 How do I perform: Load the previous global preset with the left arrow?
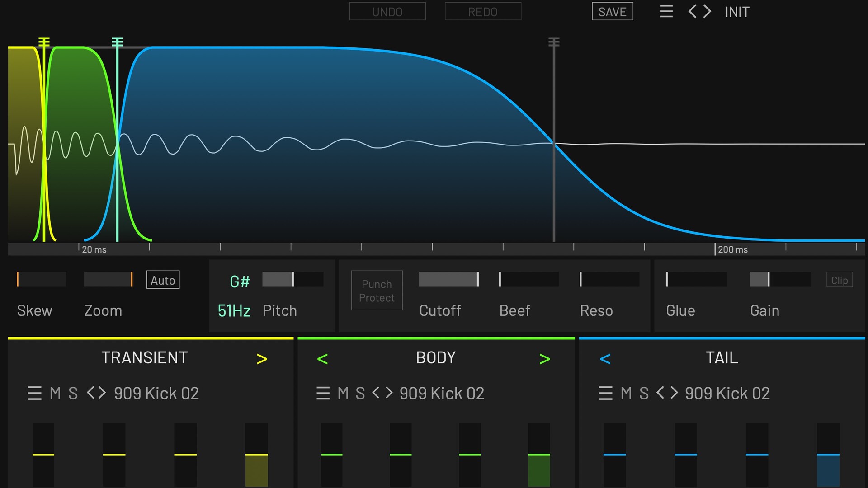click(x=692, y=11)
